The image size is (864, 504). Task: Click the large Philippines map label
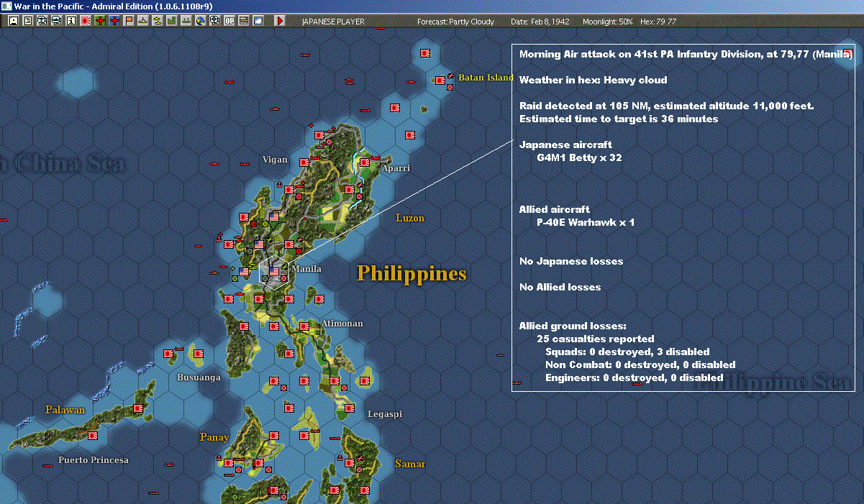[x=411, y=274]
